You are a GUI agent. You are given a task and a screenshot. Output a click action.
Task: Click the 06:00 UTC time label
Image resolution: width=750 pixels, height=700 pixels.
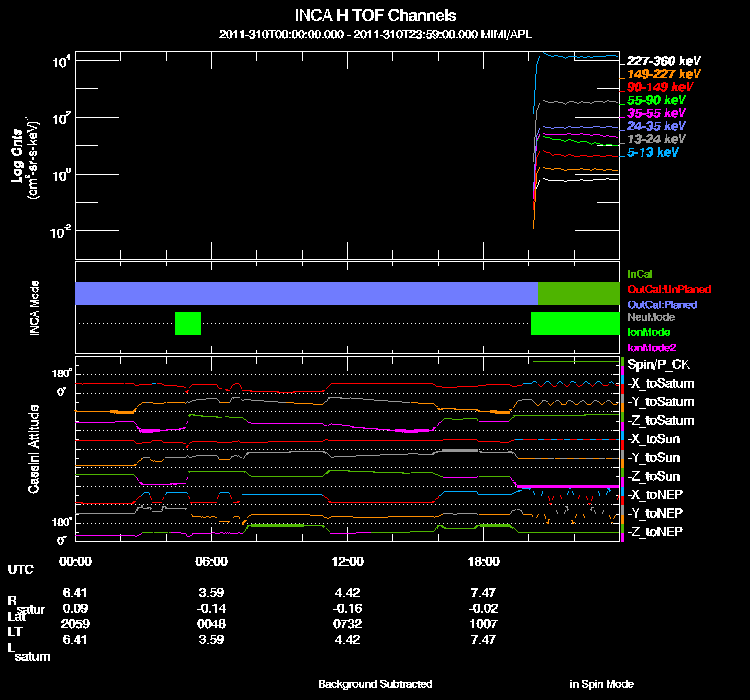(x=211, y=561)
